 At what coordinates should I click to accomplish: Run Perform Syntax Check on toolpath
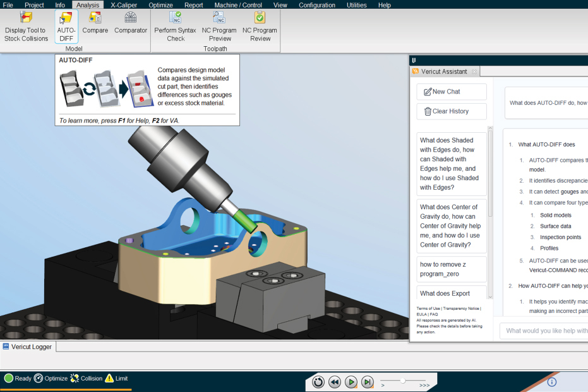pos(175,27)
